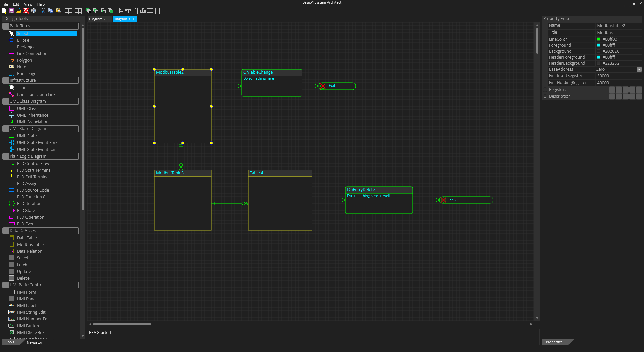
Task: Edit the FirstInputRegister value 30000
Action: 619,76
